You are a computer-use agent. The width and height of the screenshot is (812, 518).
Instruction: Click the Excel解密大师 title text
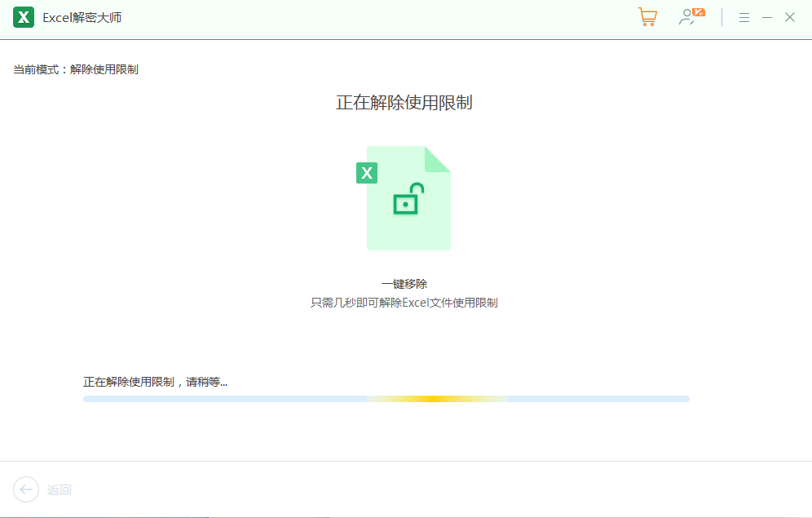click(82, 18)
